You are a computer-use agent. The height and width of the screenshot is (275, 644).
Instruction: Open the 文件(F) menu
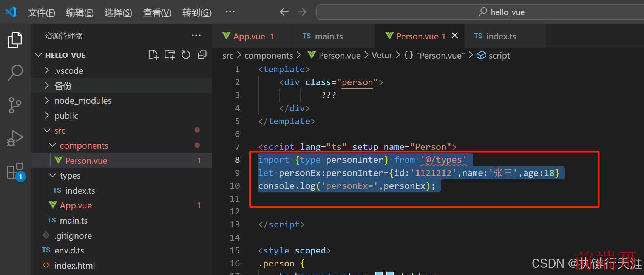pyautogui.click(x=42, y=12)
